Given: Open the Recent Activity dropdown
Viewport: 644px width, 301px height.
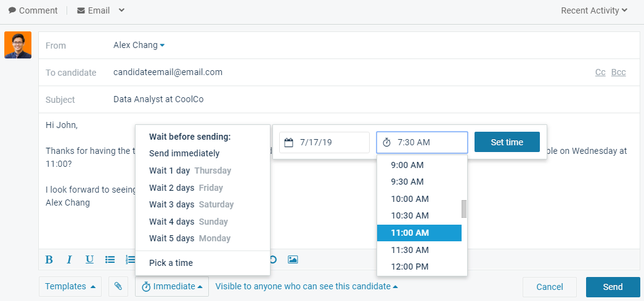Looking at the screenshot, I should [x=594, y=10].
